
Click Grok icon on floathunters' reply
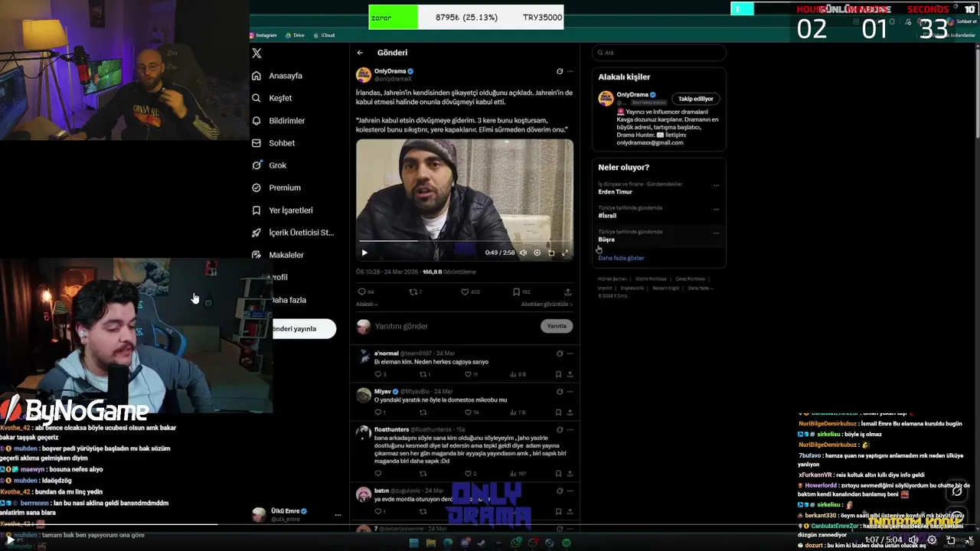pyautogui.click(x=560, y=429)
